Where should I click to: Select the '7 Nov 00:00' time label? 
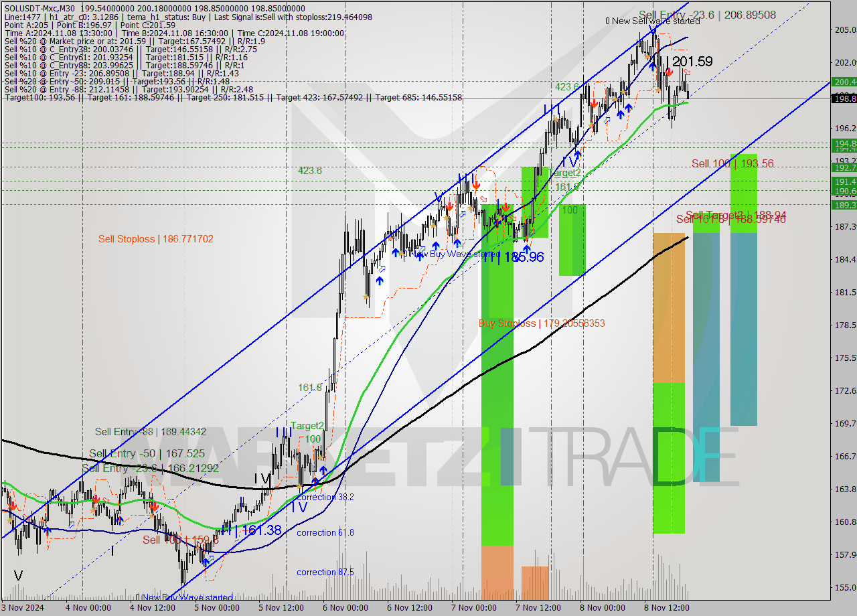[473, 608]
